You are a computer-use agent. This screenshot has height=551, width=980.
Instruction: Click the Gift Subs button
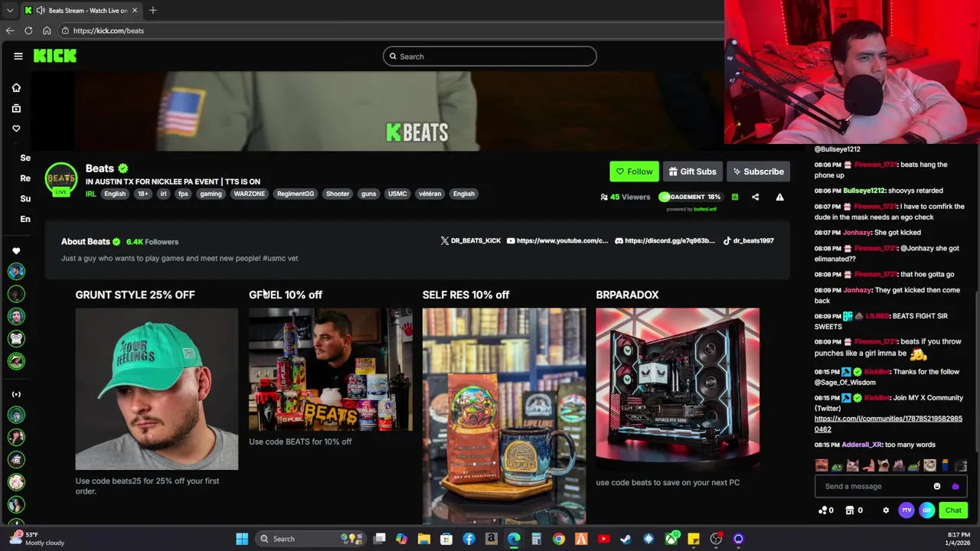[x=692, y=171]
